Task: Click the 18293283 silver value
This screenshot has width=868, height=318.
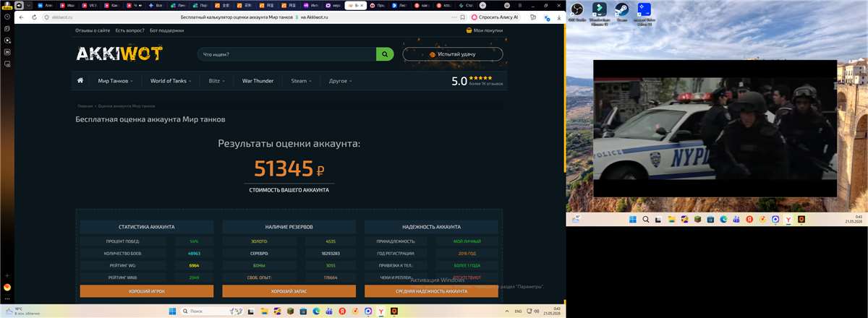Action: pos(331,253)
